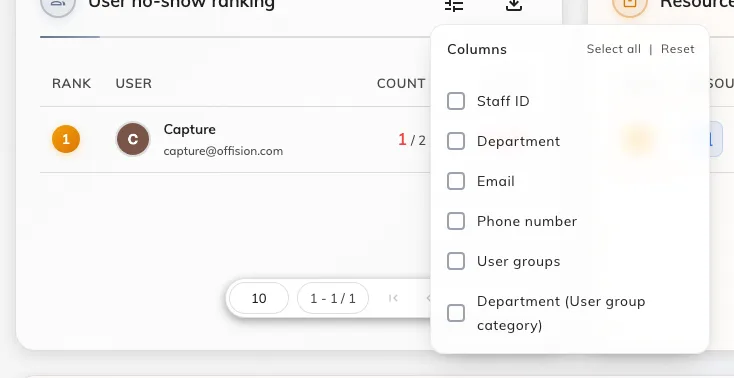Open the page size 10 selector
This screenshot has height=378, width=734.
(259, 298)
